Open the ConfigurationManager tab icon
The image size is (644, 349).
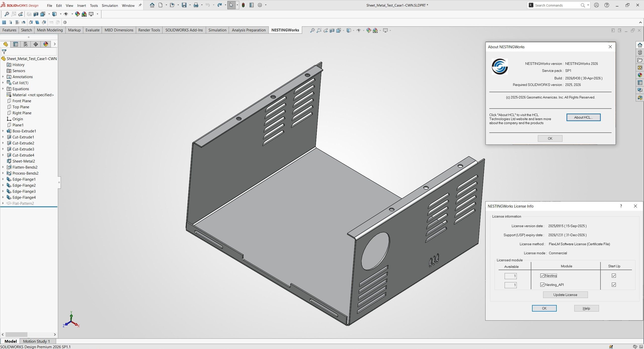tap(26, 44)
